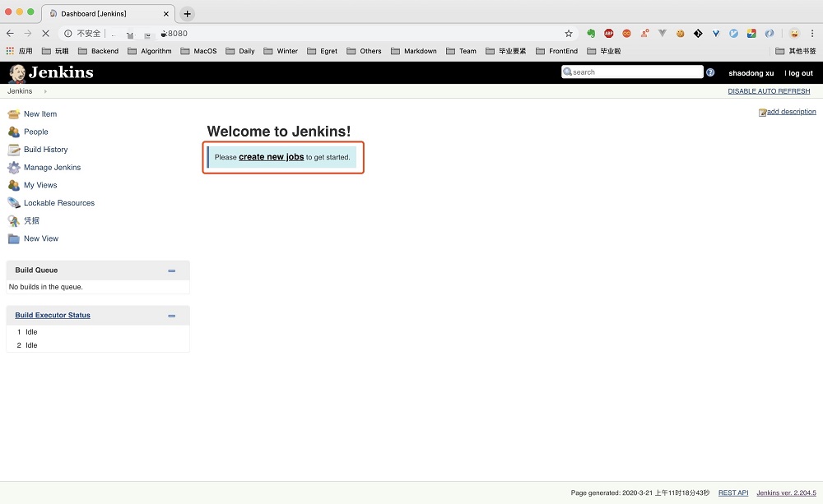The width and height of the screenshot is (823, 504).
Task: Click the Jenkins search field
Action: pos(632,72)
